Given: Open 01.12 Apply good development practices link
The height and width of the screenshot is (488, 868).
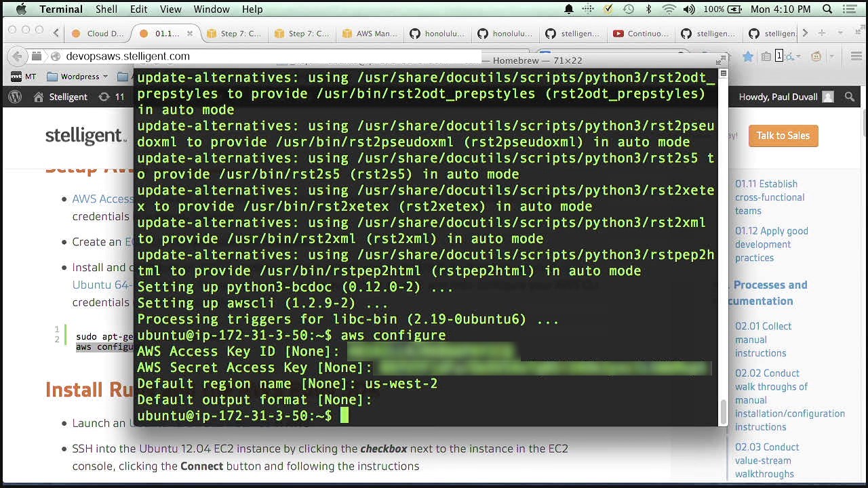Looking at the screenshot, I should tap(772, 244).
